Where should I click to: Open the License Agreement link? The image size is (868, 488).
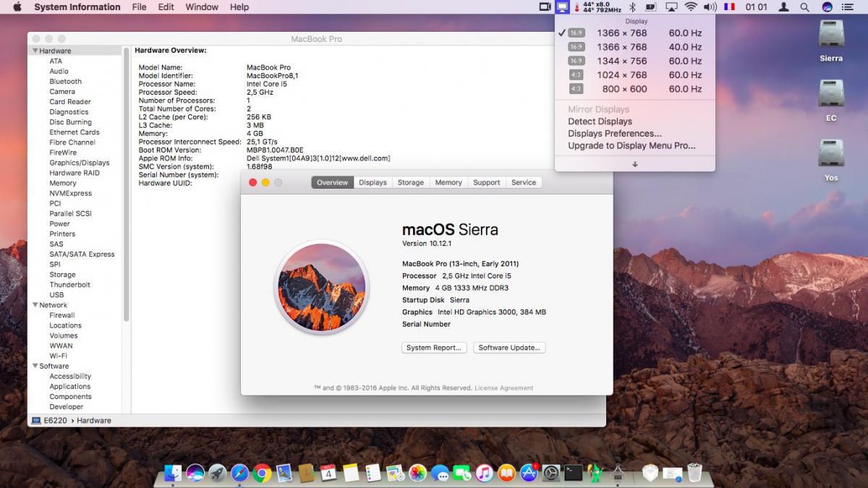tap(503, 388)
